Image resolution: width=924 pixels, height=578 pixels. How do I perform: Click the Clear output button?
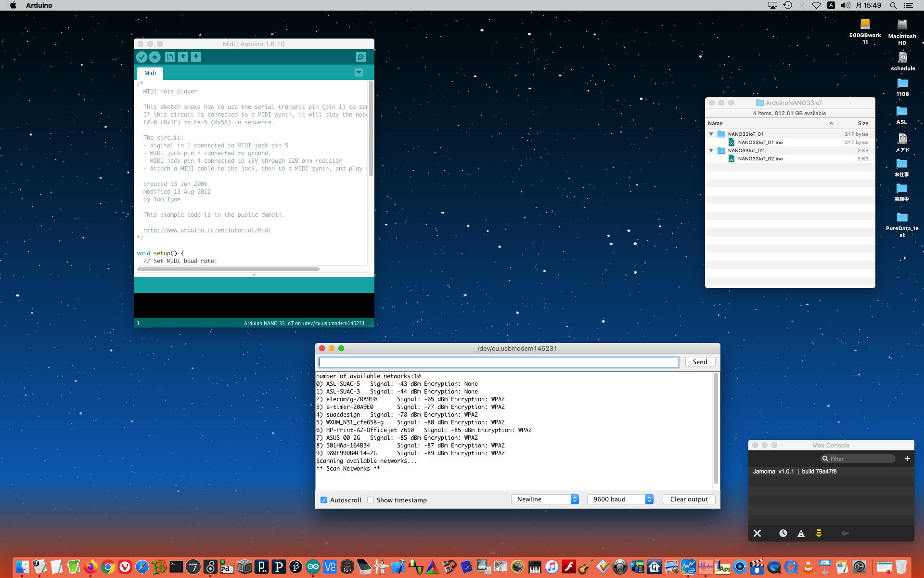click(x=689, y=499)
